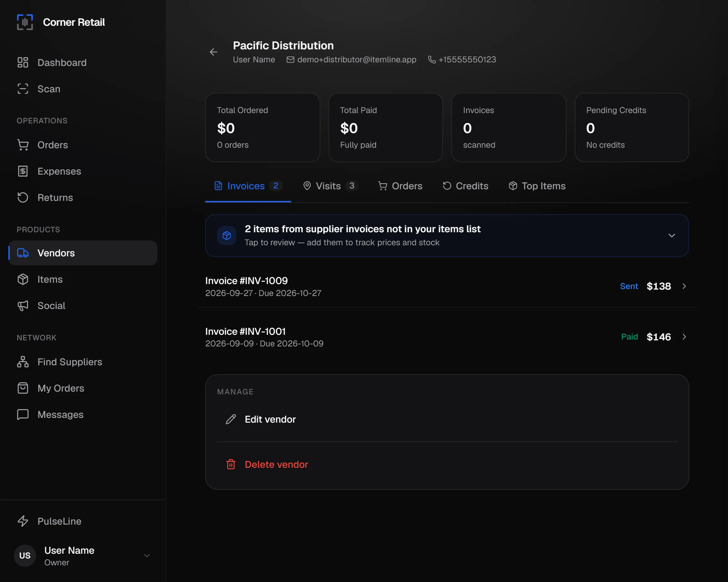Click the Items box icon in sidebar
The width and height of the screenshot is (728, 582).
[x=23, y=279]
